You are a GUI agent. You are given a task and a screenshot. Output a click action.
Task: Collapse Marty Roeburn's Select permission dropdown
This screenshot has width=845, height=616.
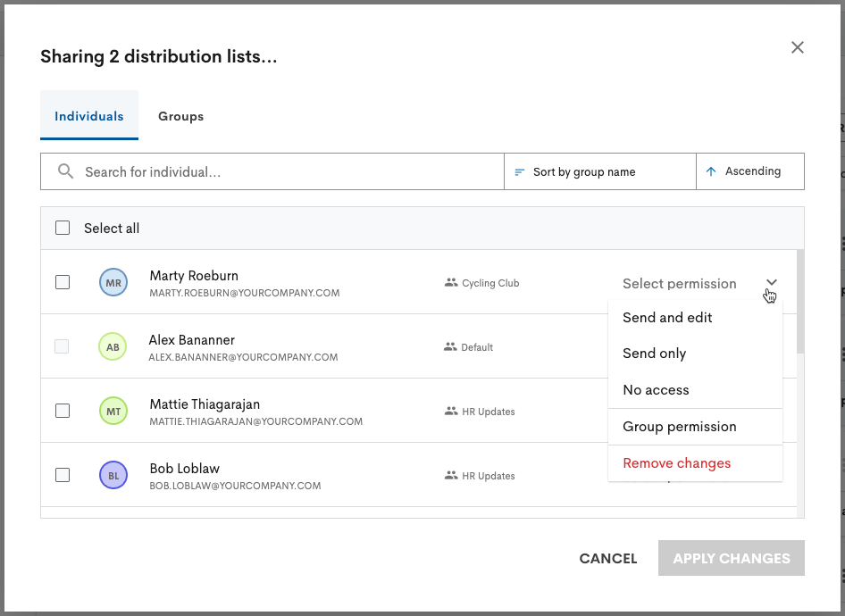pyautogui.click(x=700, y=283)
